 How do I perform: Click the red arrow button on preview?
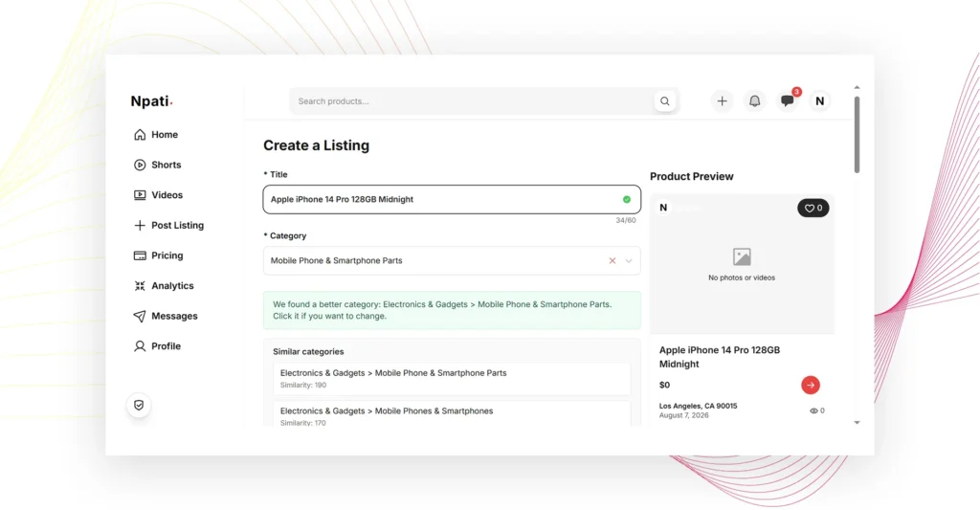tap(811, 385)
